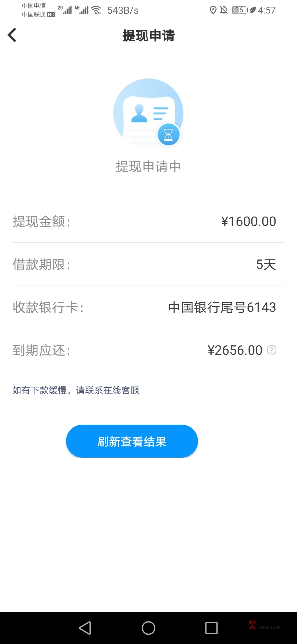Open the recent apps square button

(211, 628)
